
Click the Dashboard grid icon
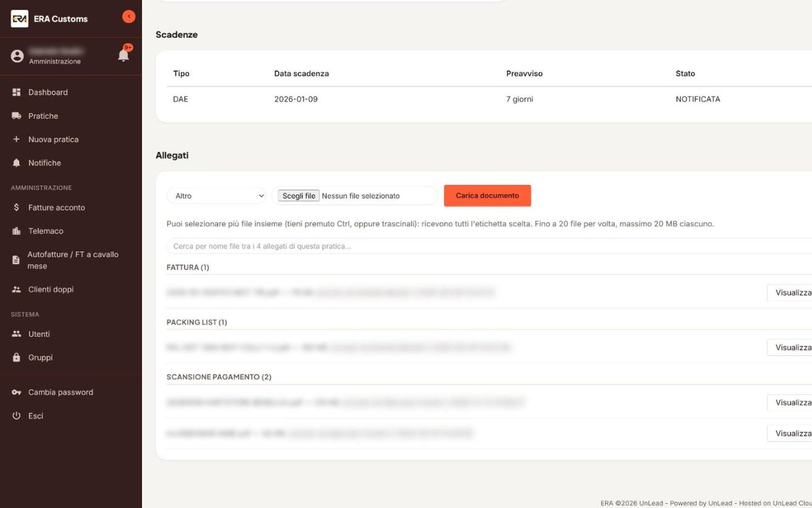(16, 92)
